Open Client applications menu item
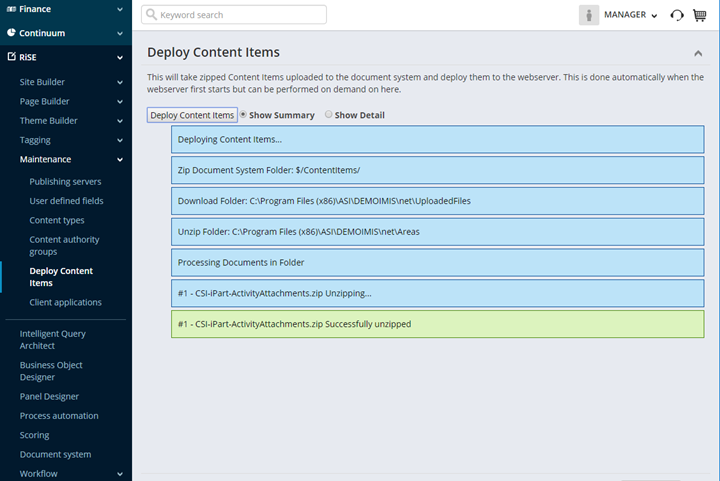The height and width of the screenshot is (481, 720). coord(65,302)
